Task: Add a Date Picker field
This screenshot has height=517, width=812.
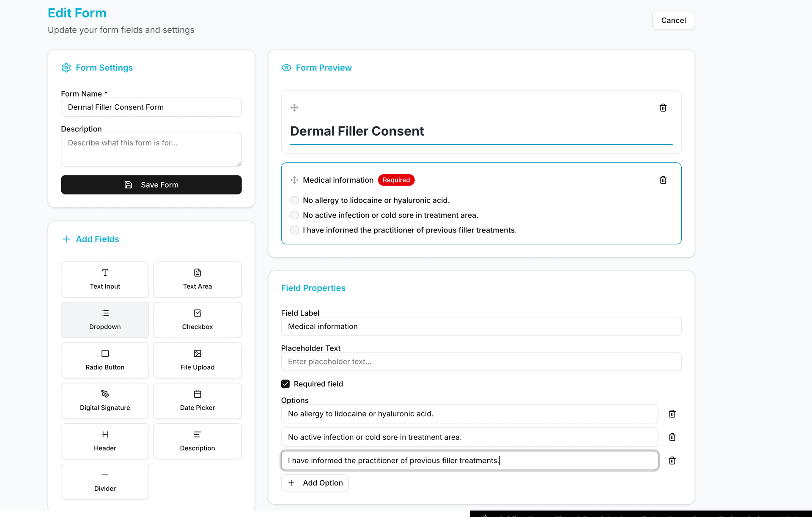Action: [197, 400]
